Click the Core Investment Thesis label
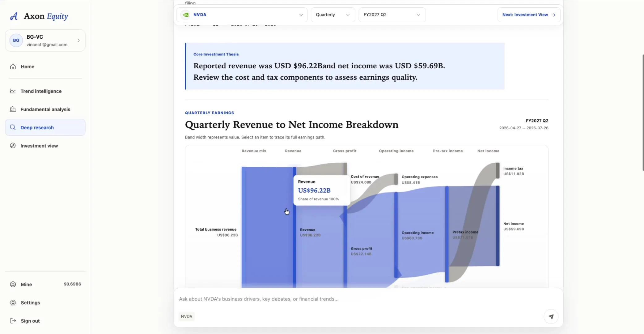Image resolution: width=644 pixels, height=334 pixels. 216,54
